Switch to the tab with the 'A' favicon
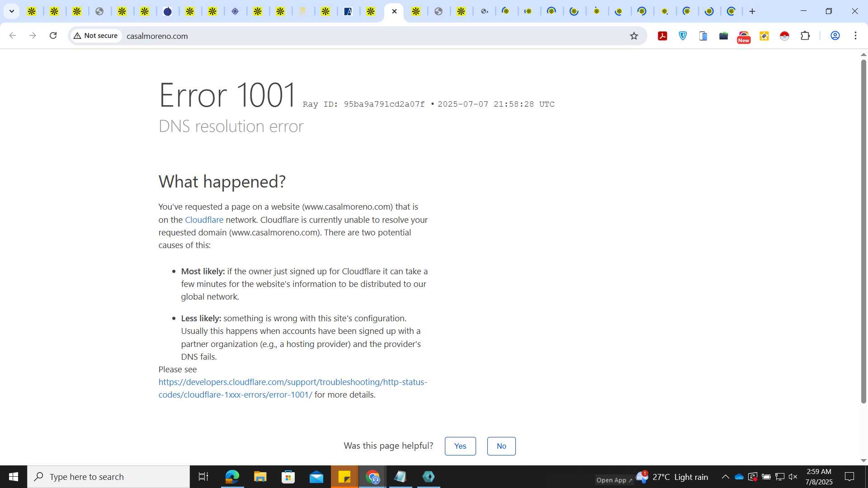868x488 pixels. (x=348, y=11)
